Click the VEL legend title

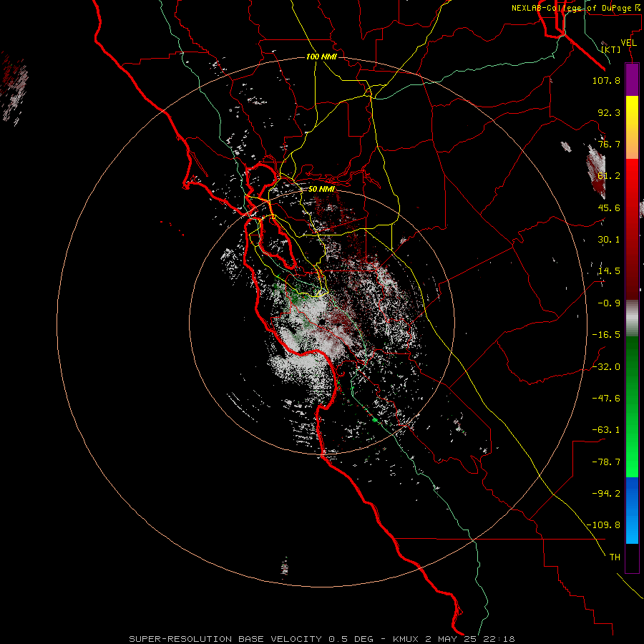(628, 43)
